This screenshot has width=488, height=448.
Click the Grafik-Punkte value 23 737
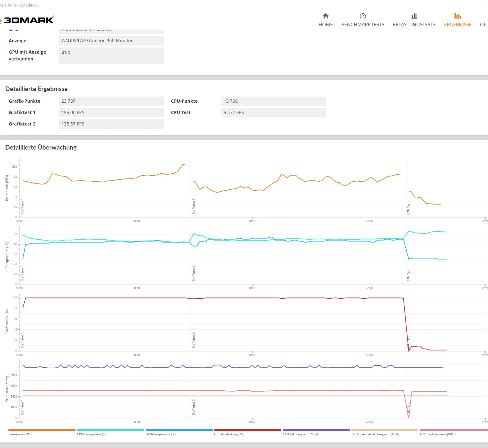[x=111, y=101]
